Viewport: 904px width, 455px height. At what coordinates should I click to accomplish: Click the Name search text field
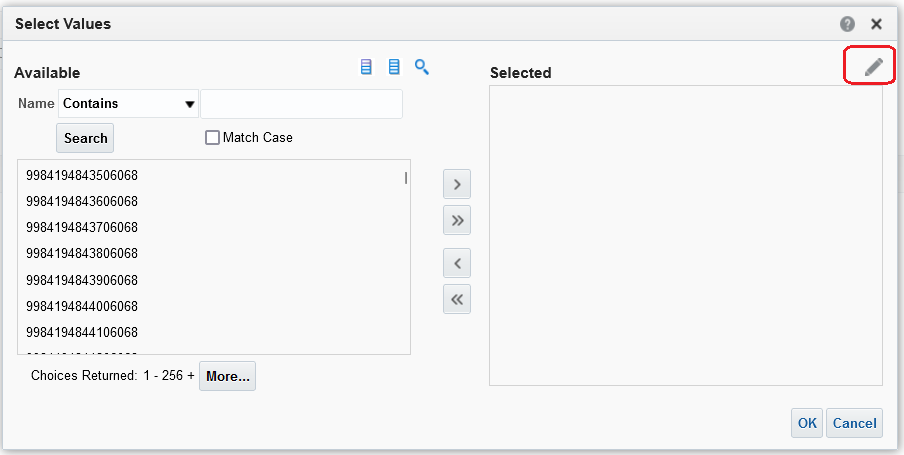point(301,104)
